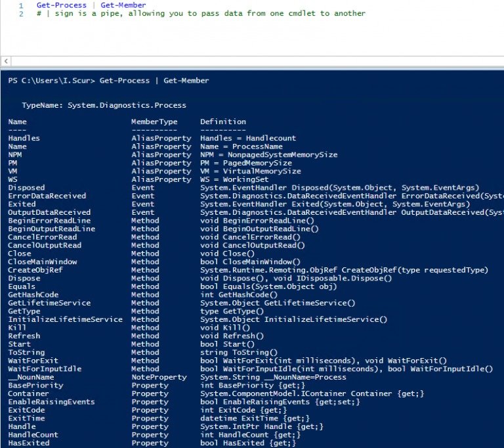Click the 'Close' method name
This screenshot has height=448, width=504.
20,254
